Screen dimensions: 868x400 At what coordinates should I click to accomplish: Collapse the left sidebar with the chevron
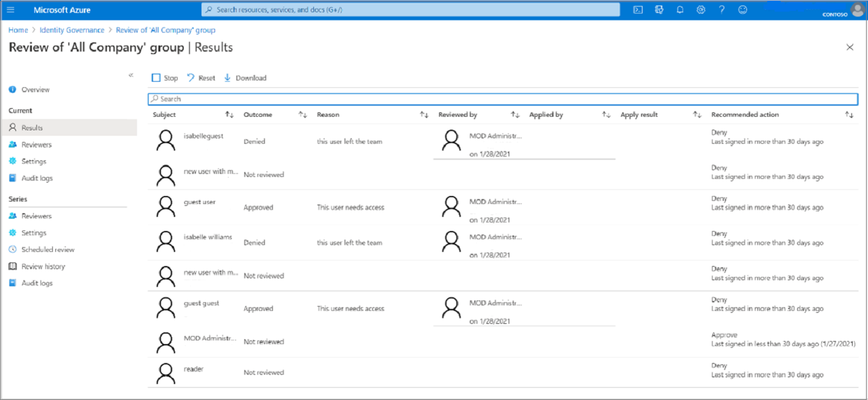point(131,74)
